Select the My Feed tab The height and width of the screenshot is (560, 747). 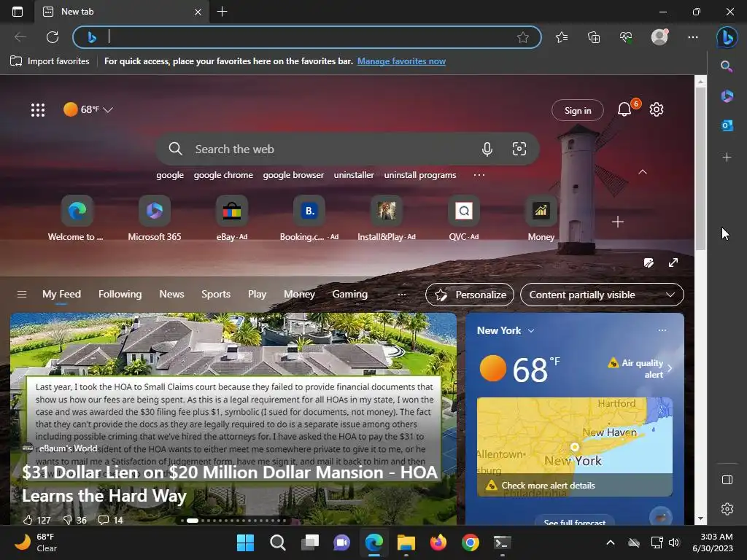click(x=61, y=295)
